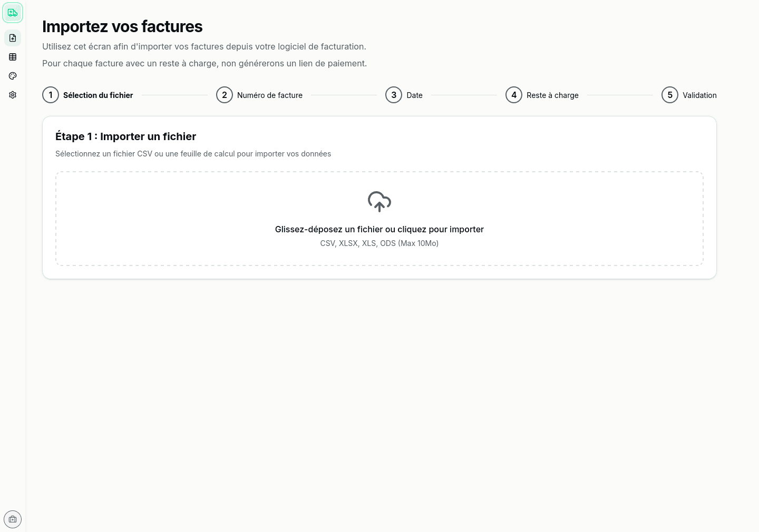759x532 pixels.
Task: Go to the "Validation" step label
Action: click(x=699, y=95)
